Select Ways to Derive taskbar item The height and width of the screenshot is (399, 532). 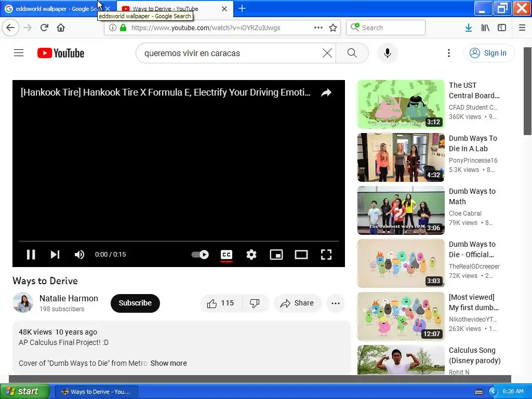[96, 392]
